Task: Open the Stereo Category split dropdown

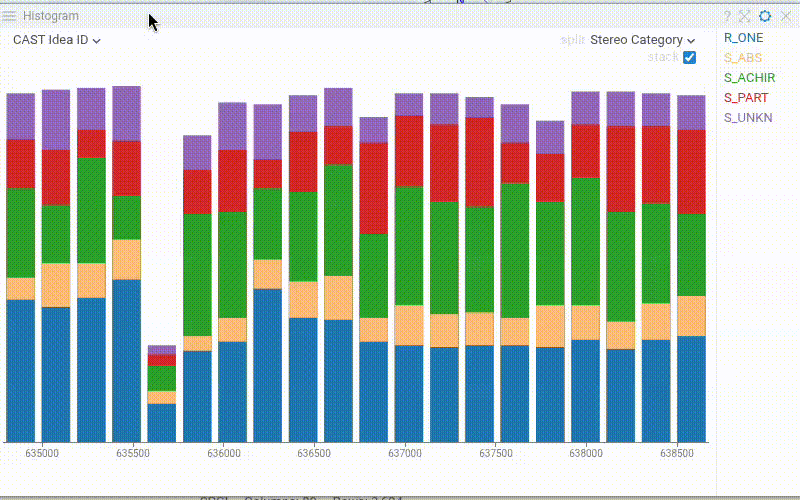Action: (642, 40)
